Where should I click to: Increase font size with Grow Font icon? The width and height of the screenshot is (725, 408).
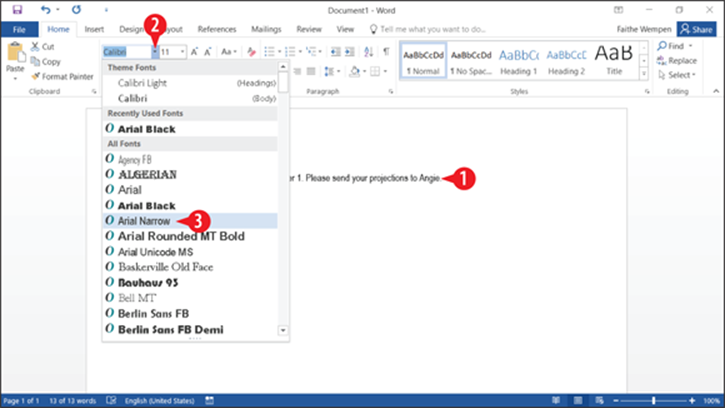click(194, 52)
